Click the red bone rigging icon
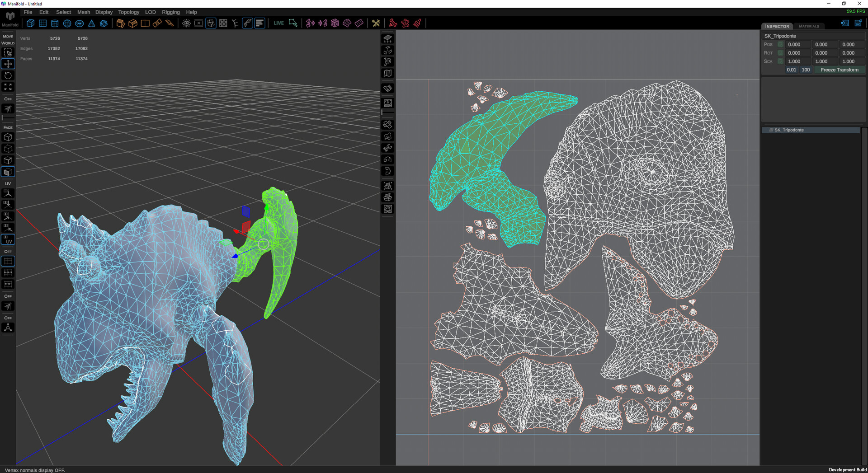Screen dimensions: 868x473 392,23
